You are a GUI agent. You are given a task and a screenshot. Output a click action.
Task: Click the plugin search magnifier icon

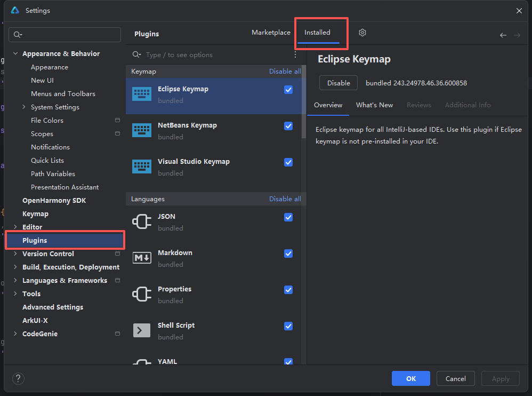pyautogui.click(x=136, y=54)
